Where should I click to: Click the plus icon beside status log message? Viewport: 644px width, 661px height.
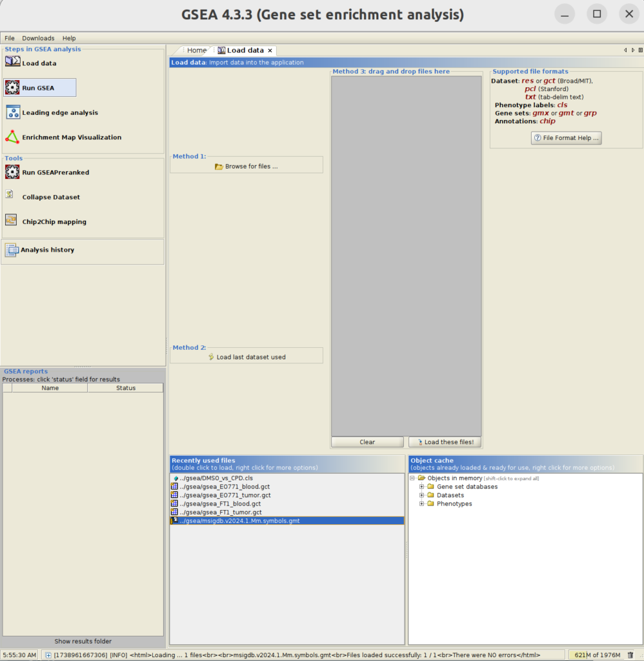pos(48,655)
